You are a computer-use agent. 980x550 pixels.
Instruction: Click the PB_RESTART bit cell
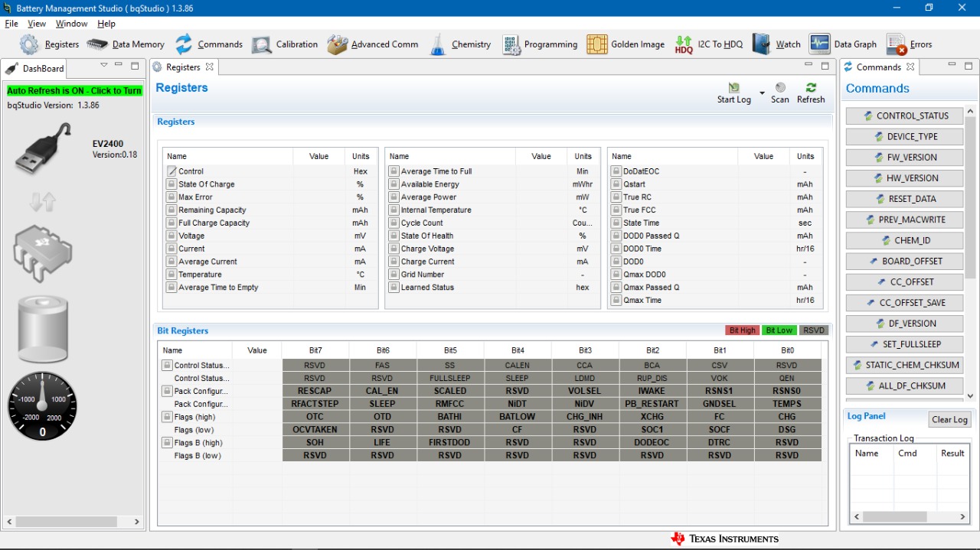pyautogui.click(x=652, y=404)
